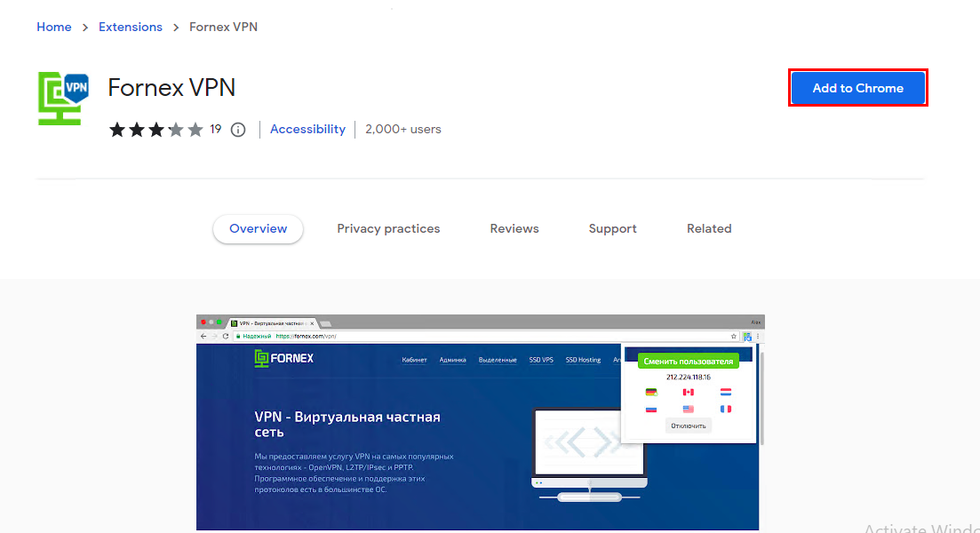Image resolution: width=980 pixels, height=533 pixels.
Task: Click the Fornex VPN breadcrumb text
Action: coord(223,27)
